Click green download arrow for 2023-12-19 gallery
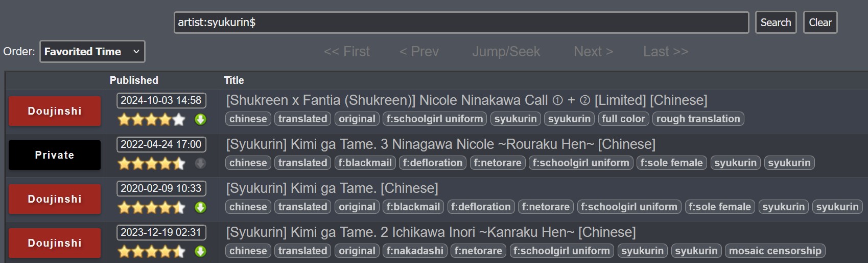The height and width of the screenshot is (263, 868). 200,252
